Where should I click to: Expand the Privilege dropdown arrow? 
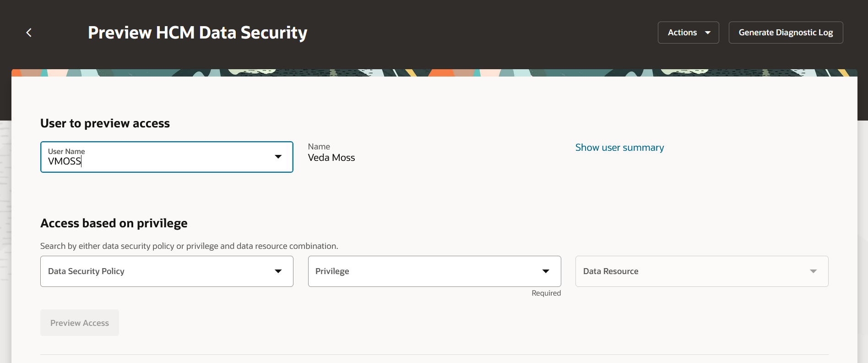tap(546, 271)
